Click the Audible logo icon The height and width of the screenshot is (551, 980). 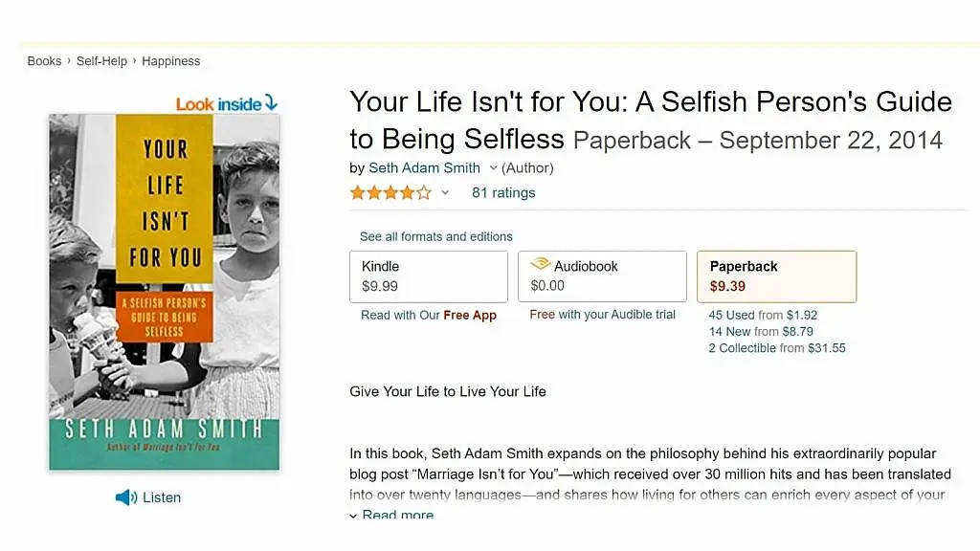tap(540, 265)
